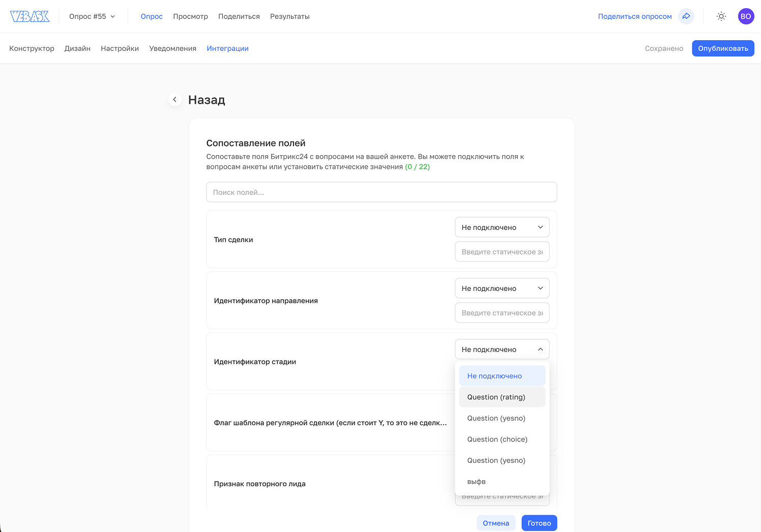Open the Опрос #55 survey switcher

[92, 16]
